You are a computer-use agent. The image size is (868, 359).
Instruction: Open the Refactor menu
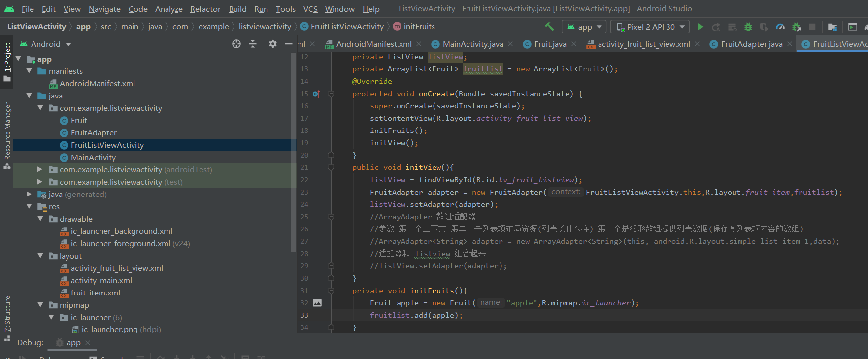point(205,9)
